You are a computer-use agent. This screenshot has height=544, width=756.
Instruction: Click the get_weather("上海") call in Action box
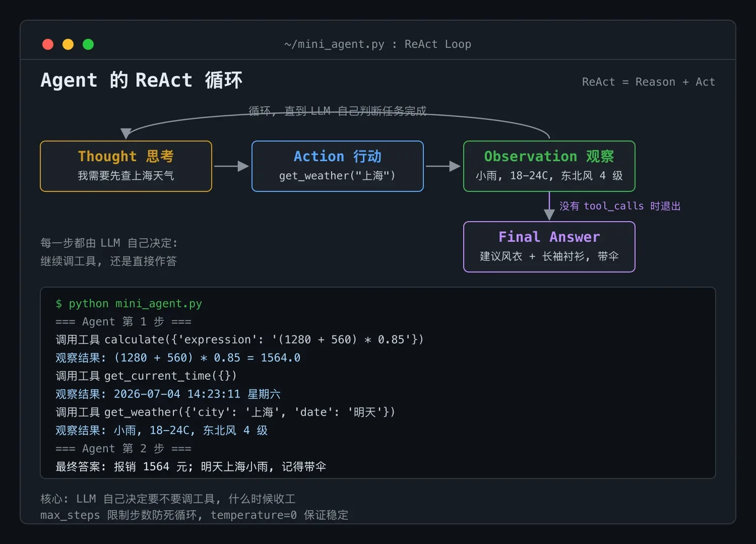pyautogui.click(x=338, y=176)
